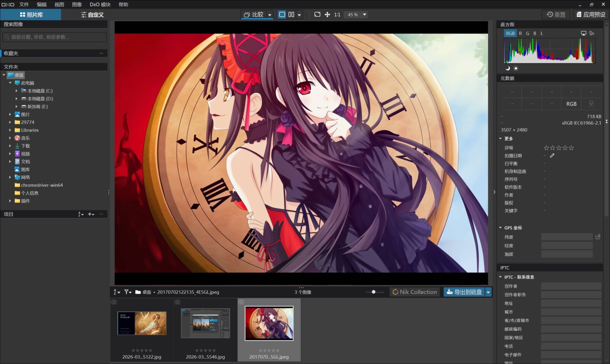Show only the G channel histogram
This screenshot has width=610, height=364.
(528, 34)
